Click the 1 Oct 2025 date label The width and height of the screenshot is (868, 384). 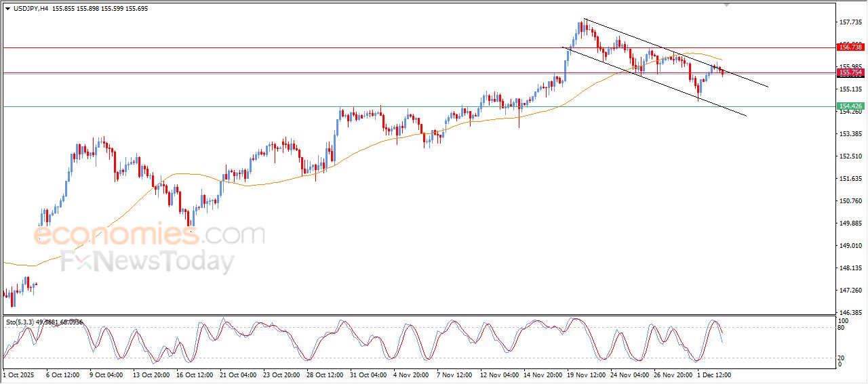[x=18, y=375]
